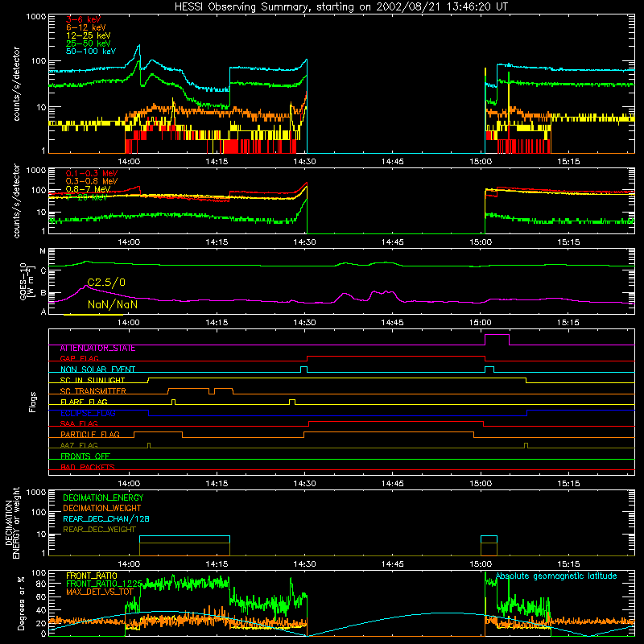Select the 12-25 keV legend label
The width and height of the screenshot is (644, 644).
(x=89, y=35)
